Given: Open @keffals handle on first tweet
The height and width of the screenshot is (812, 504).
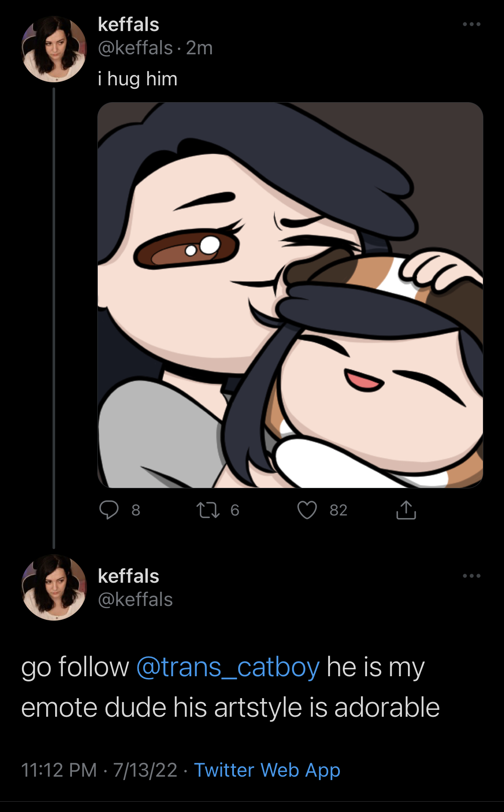Looking at the screenshot, I should (135, 48).
